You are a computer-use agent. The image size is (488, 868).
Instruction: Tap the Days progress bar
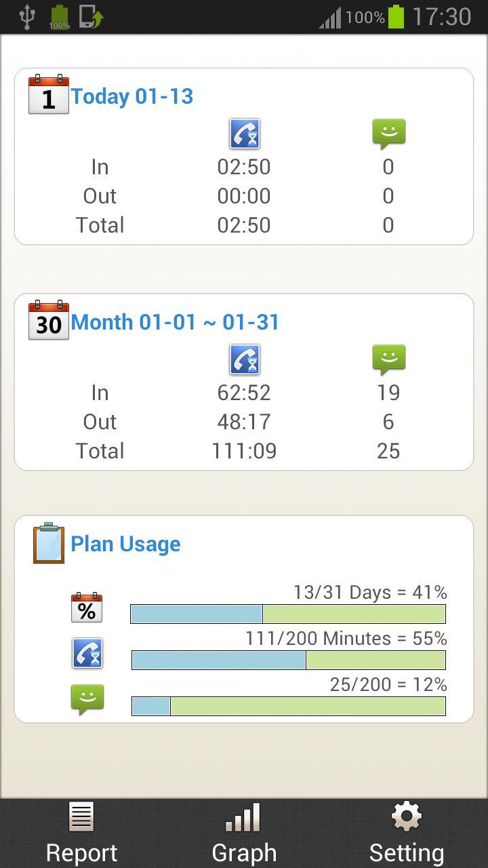click(x=288, y=614)
